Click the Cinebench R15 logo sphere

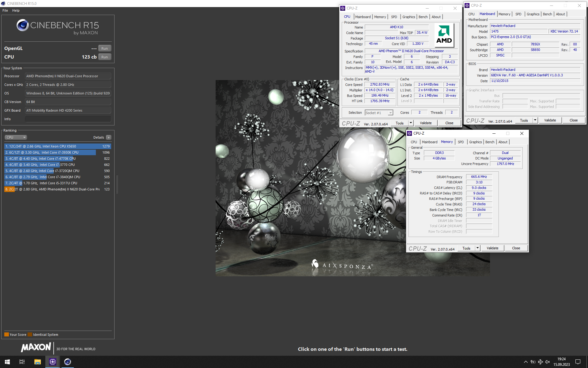(23, 25)
